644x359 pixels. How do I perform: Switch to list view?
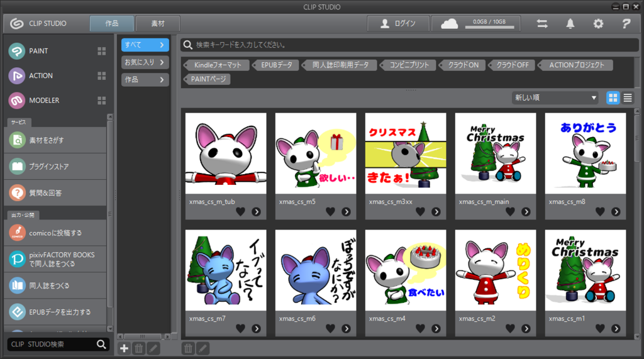628,97
